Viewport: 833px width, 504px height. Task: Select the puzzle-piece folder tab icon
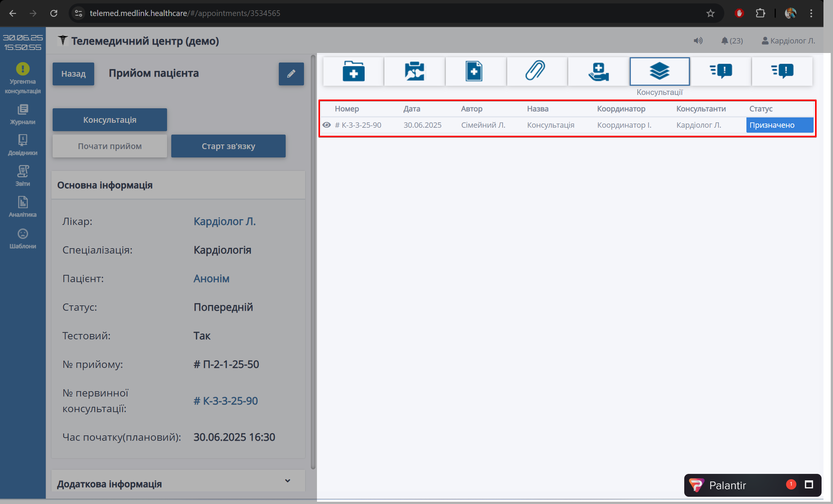click(415, 71)
